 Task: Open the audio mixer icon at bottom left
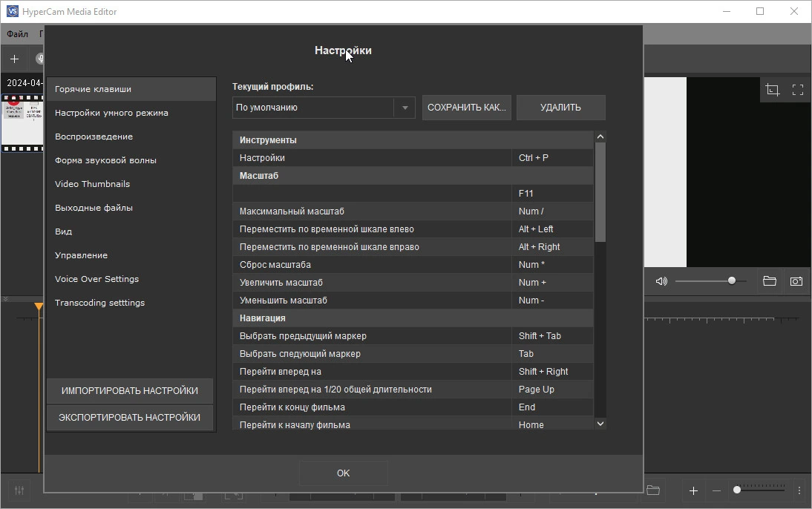[19, 490]
